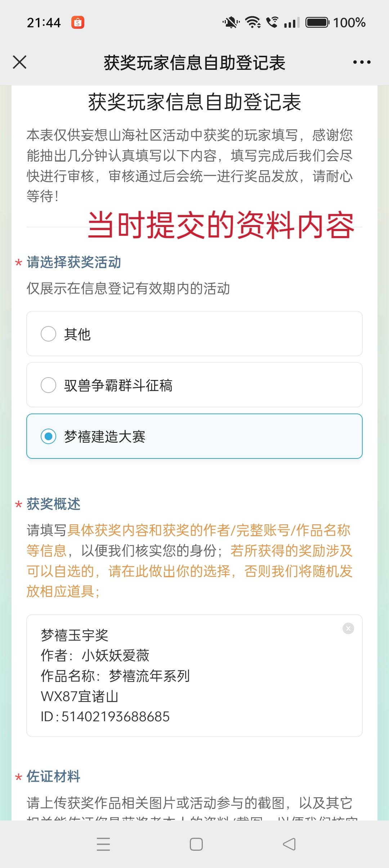Open recent apps with the menu navigation icon
Screen dimensions: 389x868
click(x=103, y=844)
